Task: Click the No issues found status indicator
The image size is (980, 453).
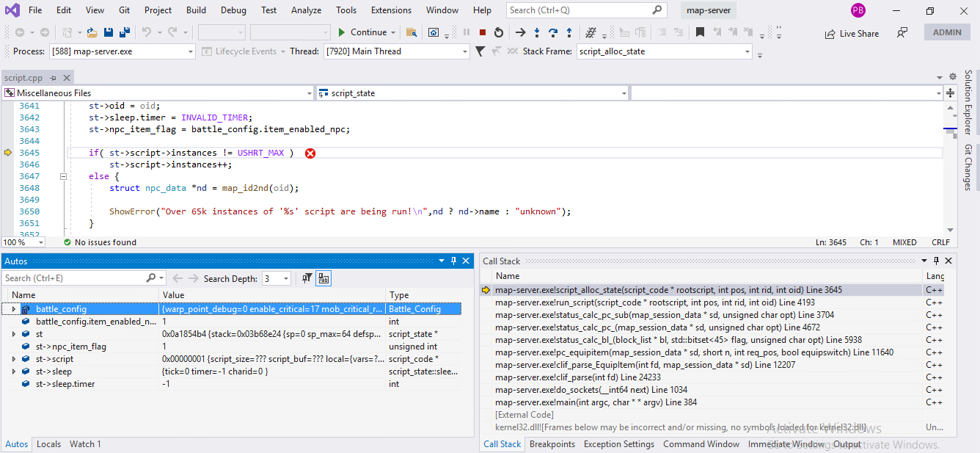Action: point(100,242)
